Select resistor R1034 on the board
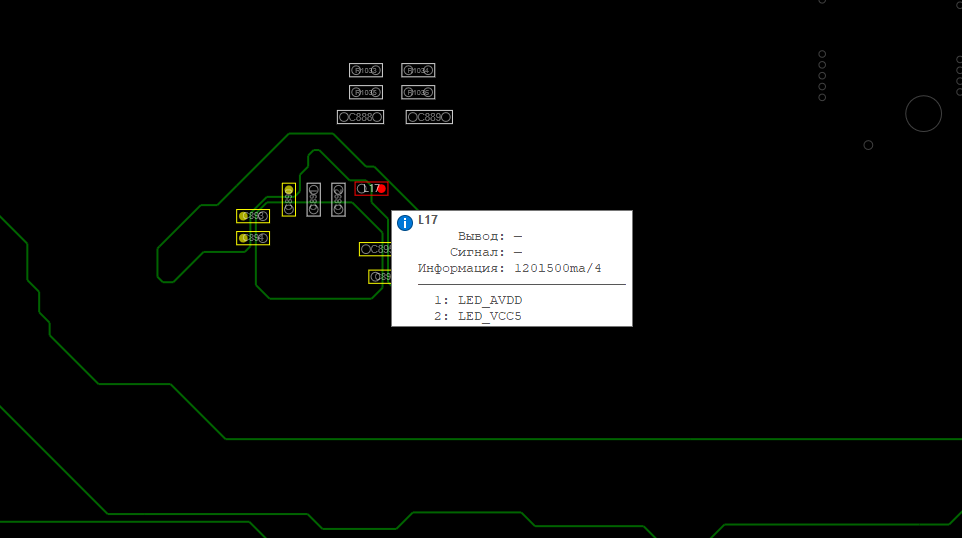 pos(418,71)
